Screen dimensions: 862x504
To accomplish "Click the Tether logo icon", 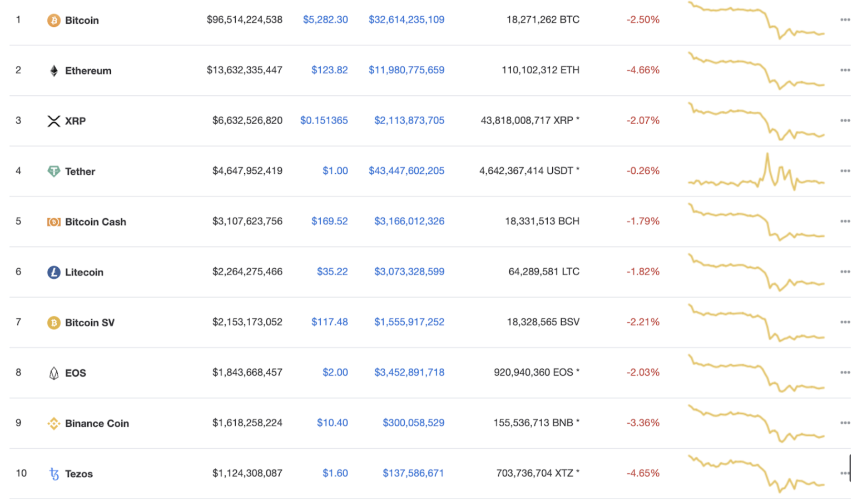I will click(54, 171).
